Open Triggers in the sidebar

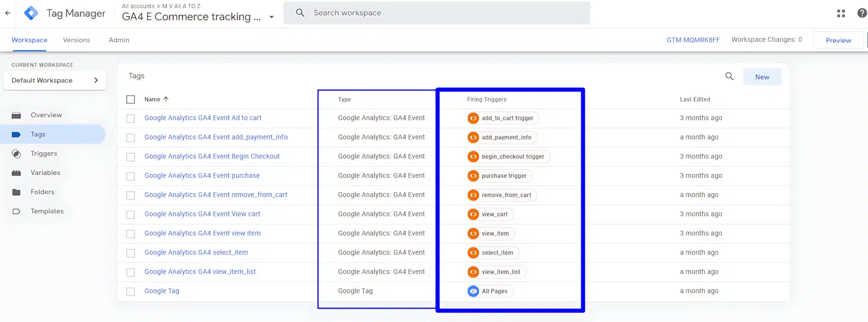(44, 153)
